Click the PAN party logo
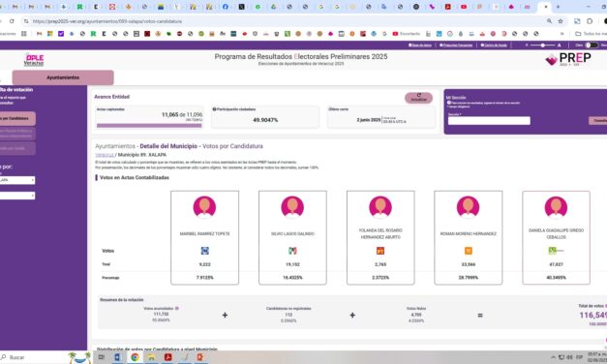The image size is (607, 364). (x=205, y=251)
